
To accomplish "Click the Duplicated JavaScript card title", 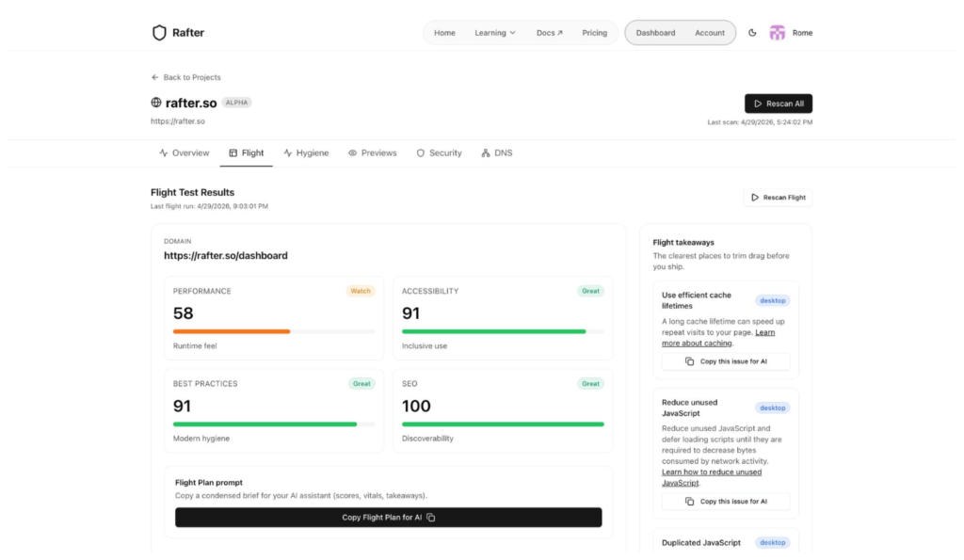I will (x=700, y=543).
